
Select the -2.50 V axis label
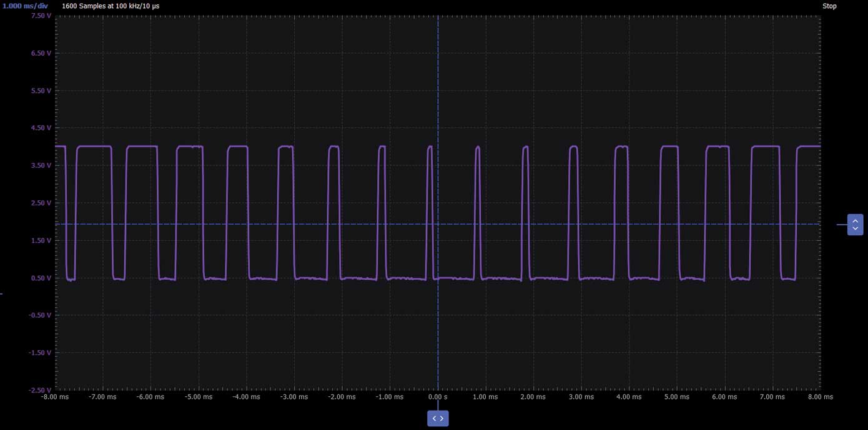(x=41, y=389)
